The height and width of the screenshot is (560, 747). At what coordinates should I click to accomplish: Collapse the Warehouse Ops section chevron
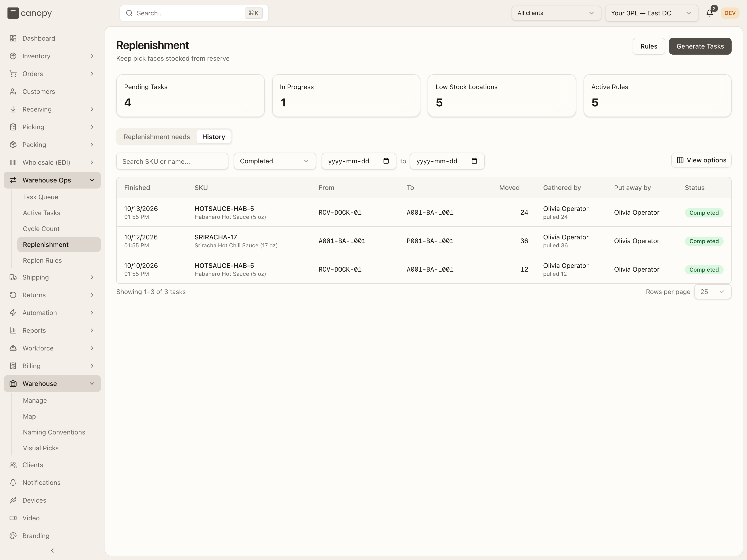(92, 180)
